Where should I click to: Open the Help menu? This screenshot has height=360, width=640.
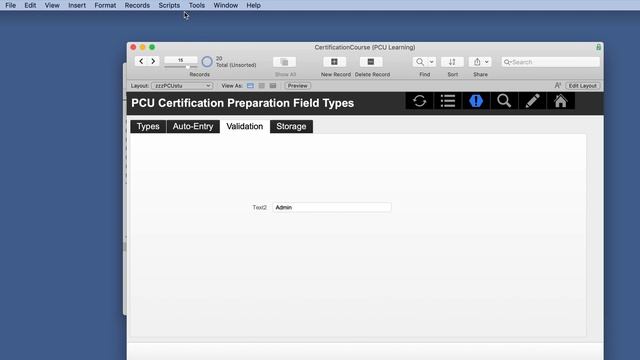coord(253,5)
